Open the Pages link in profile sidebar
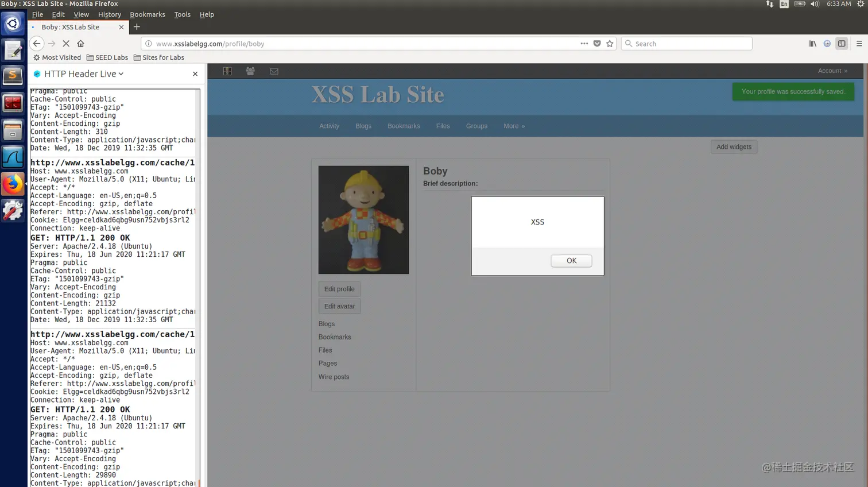The height and width of the screenshot is (487, 868). 328,364
